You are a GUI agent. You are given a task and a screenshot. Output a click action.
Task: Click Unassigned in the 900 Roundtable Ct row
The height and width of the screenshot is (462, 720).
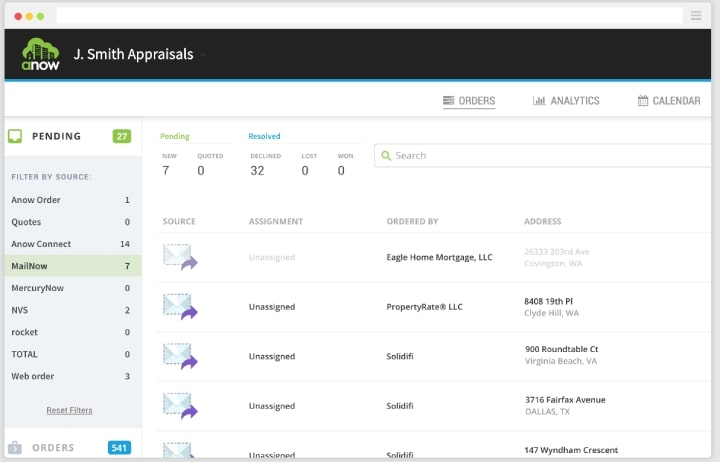(x=272, y=356)
